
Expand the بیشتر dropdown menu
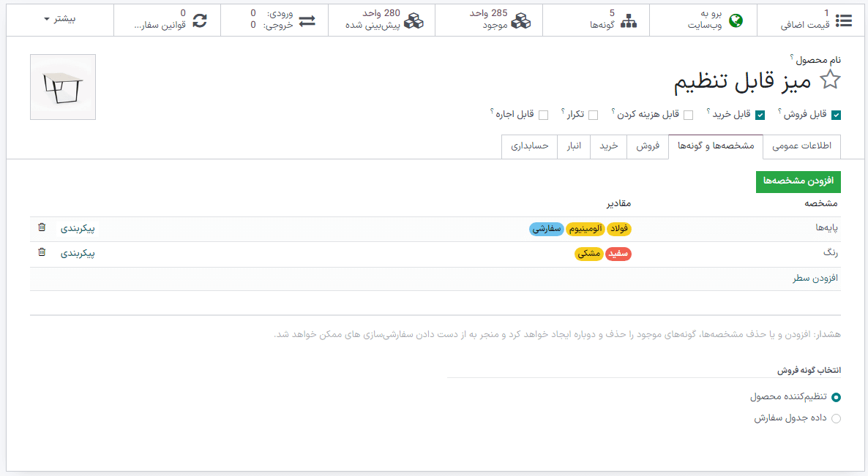pos(59,19)
